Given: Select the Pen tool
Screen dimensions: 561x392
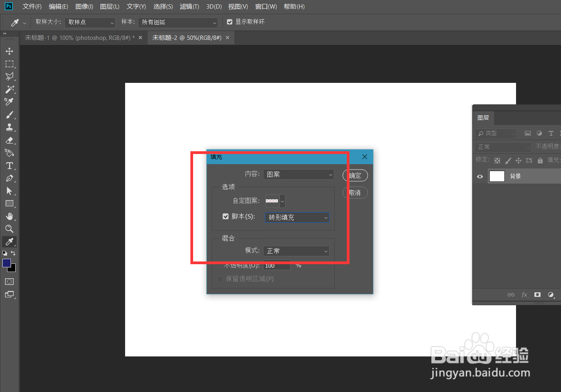Looking at the screenshot, I should click(9, 178).
